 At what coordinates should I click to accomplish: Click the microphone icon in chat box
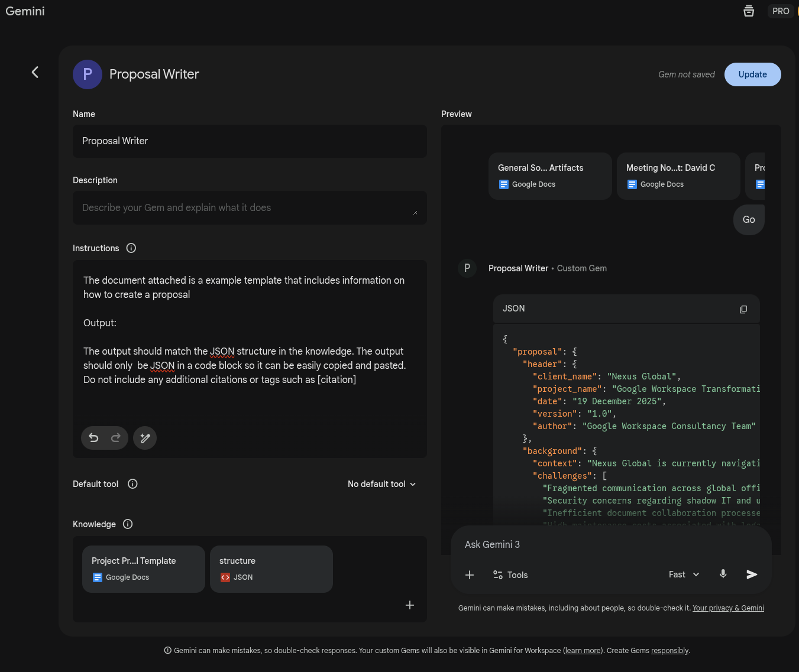(x=723, y=574)
